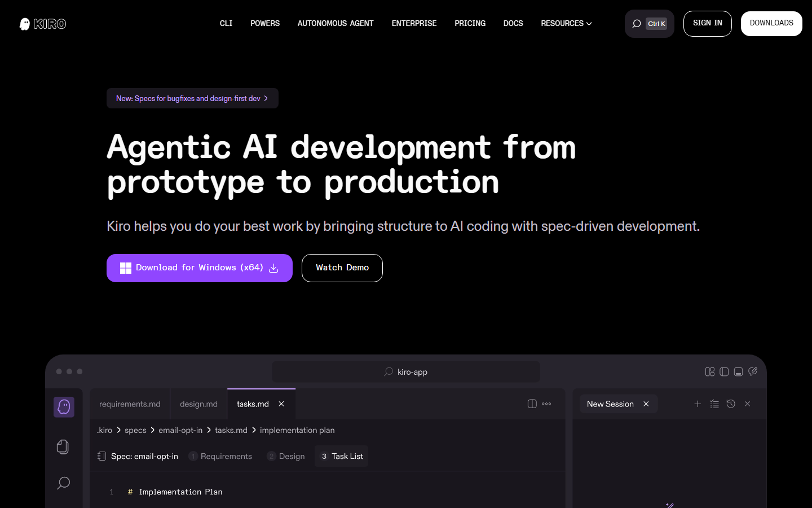Toggle the left sidebar panel icon
The image size is (812, 508).
pyautogui.click(x=724, y=371)
